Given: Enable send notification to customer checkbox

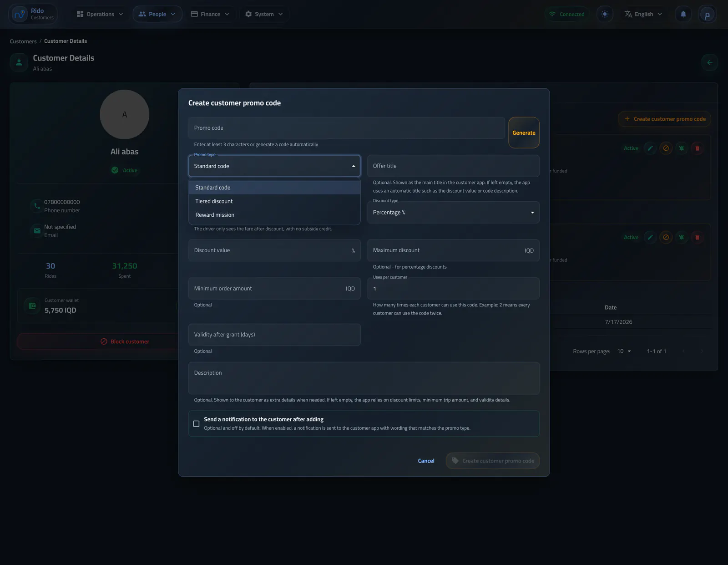Looking at the screenshot, I should (196, 423).
